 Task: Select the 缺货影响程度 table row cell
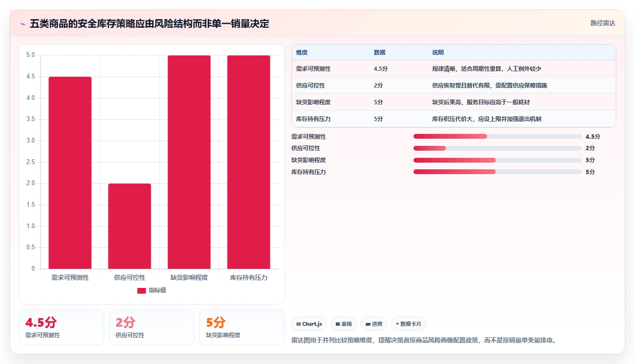point(313,102)
